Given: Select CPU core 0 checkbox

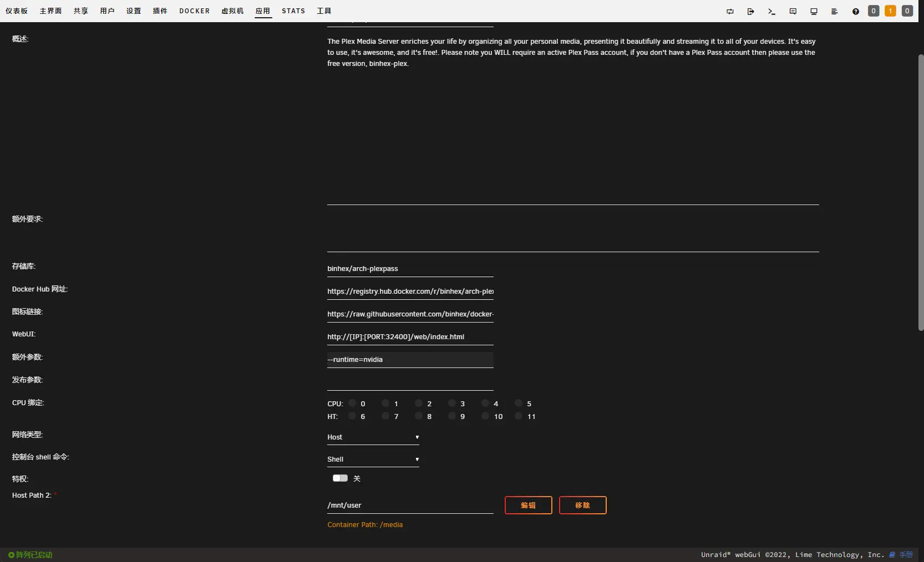Looking at the screenshot, I should pyautogui.click(x=353, y=403).
